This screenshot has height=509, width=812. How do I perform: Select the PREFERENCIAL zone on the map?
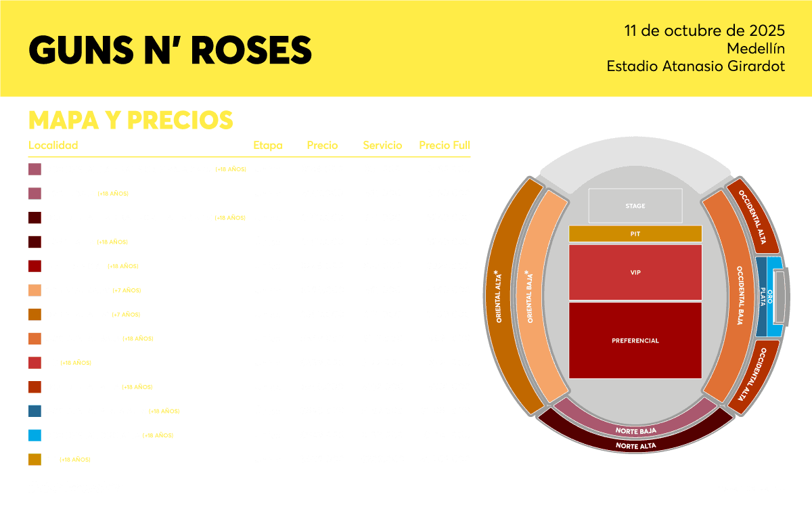pos(635,340)
